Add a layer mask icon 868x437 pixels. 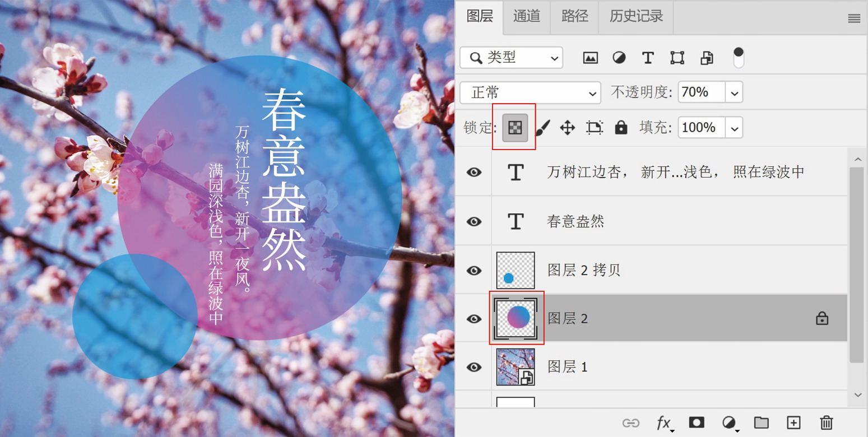(697, 422)
